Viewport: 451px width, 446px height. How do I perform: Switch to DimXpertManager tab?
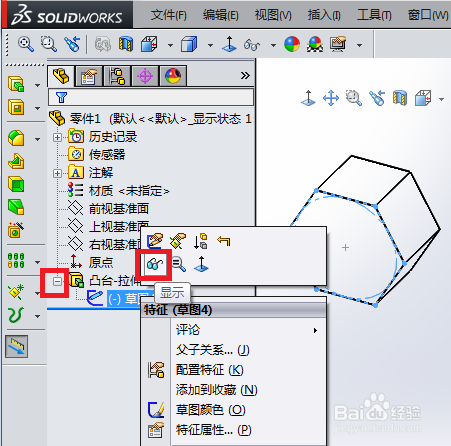145,76
